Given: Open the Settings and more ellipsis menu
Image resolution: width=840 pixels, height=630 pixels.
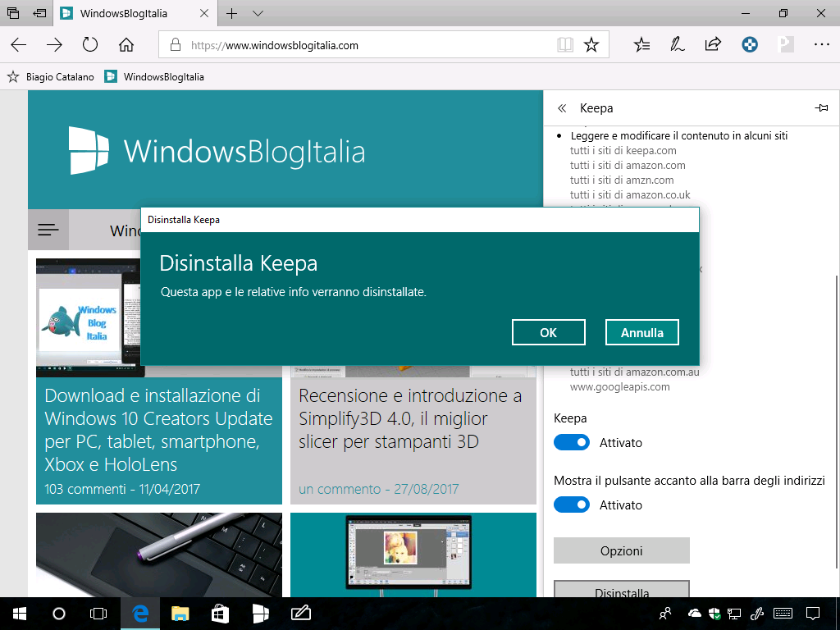Looking at the screenshot, I should point(821,45).
